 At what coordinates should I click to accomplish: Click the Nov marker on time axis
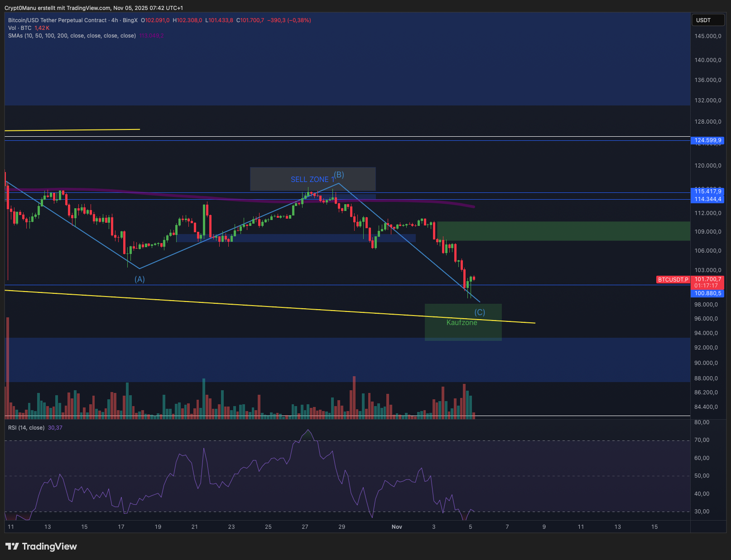click(397, 527)
